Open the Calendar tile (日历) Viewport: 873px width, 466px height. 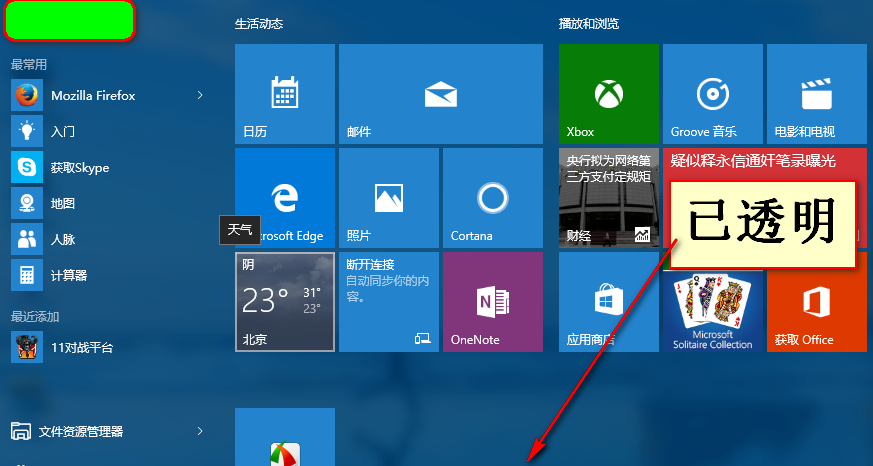pyautogui.click(x=284, y=94)
